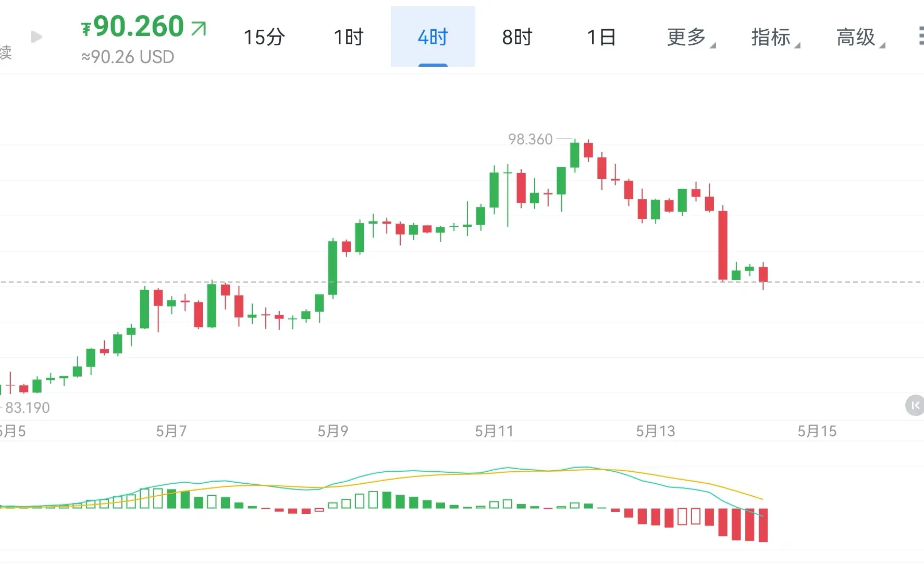The width and height of the screenshot is (924, 563).
Task: Select the active 4时 timeframe tab
Action: pyautogui.click(x=433, y=37)
